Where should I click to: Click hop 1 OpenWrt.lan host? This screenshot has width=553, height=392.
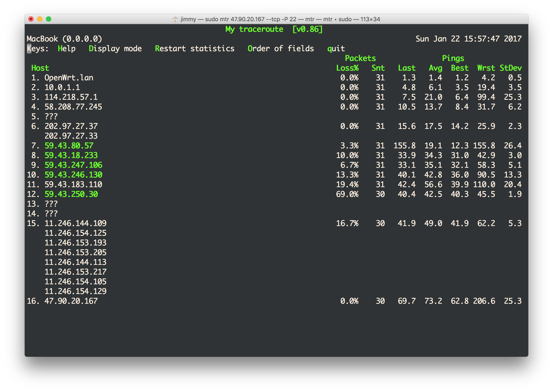[x=69, y=78]
